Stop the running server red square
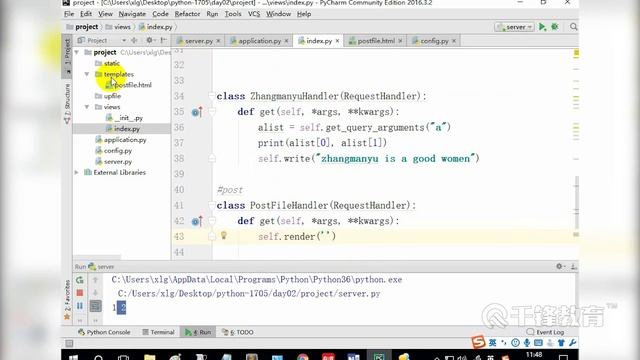Screen dimensions: 640x360 (80, 293)
